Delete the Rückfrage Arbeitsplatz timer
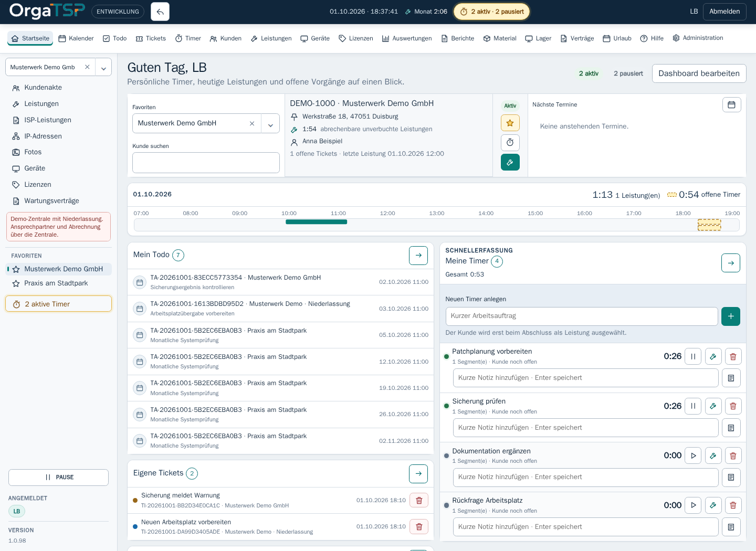Viewport: 756px width, 551px height. pyautogui.click(x=733, y=505)
